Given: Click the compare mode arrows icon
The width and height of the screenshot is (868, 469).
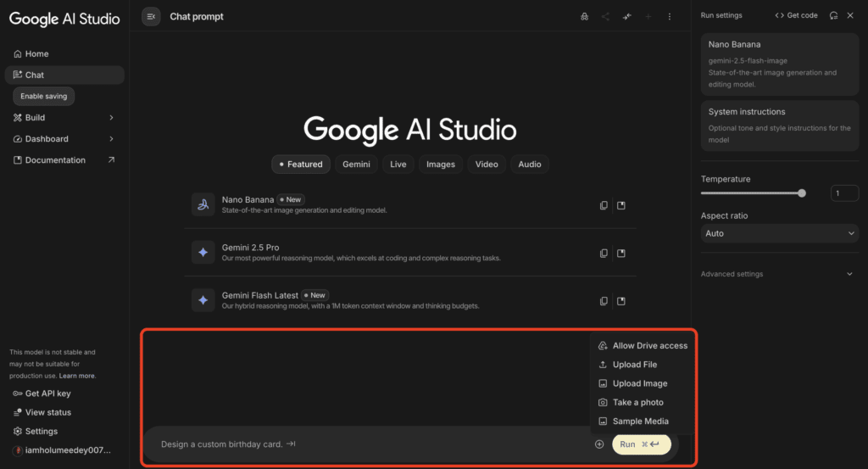Looking at the screenshot, I should (627, 16).
